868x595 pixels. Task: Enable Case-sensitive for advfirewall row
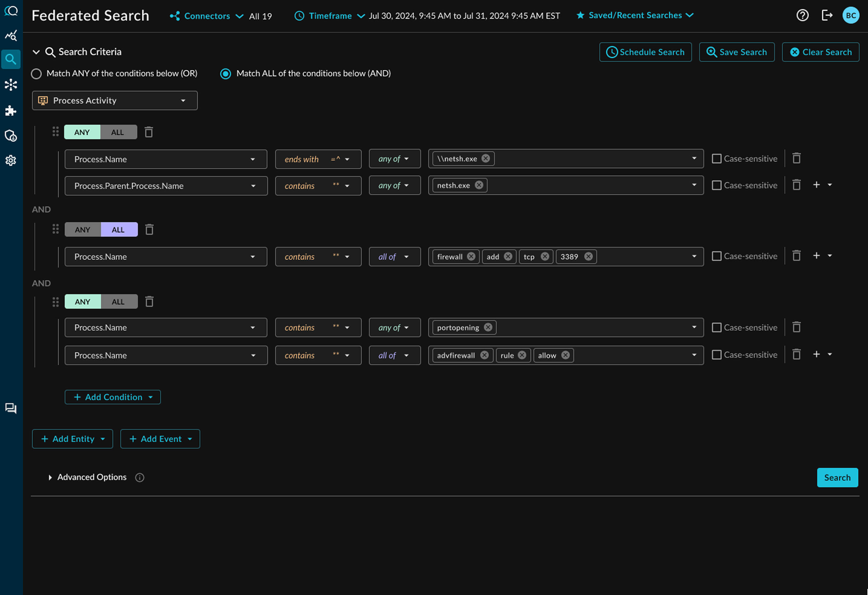(716, 355)
